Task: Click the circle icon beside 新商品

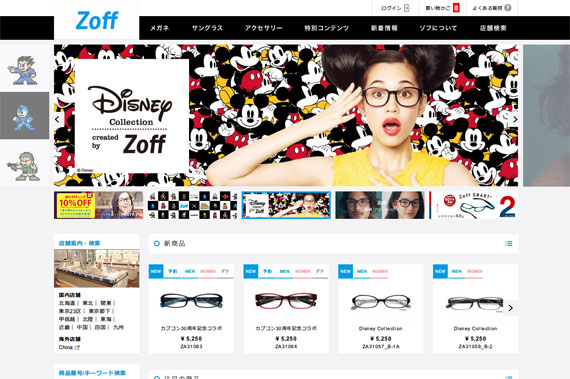Action: point(157,243)
